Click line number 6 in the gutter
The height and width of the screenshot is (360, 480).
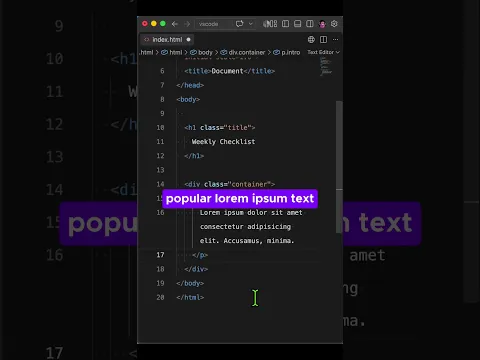[162, 71]
